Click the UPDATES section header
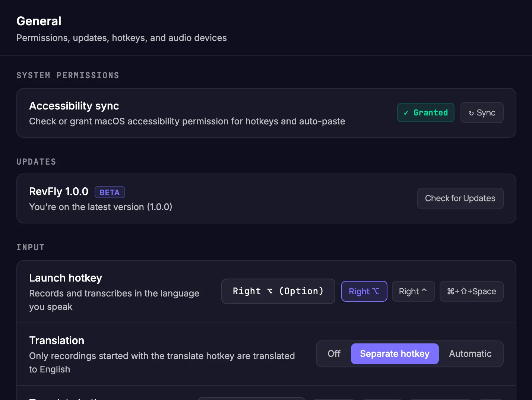 36,162
